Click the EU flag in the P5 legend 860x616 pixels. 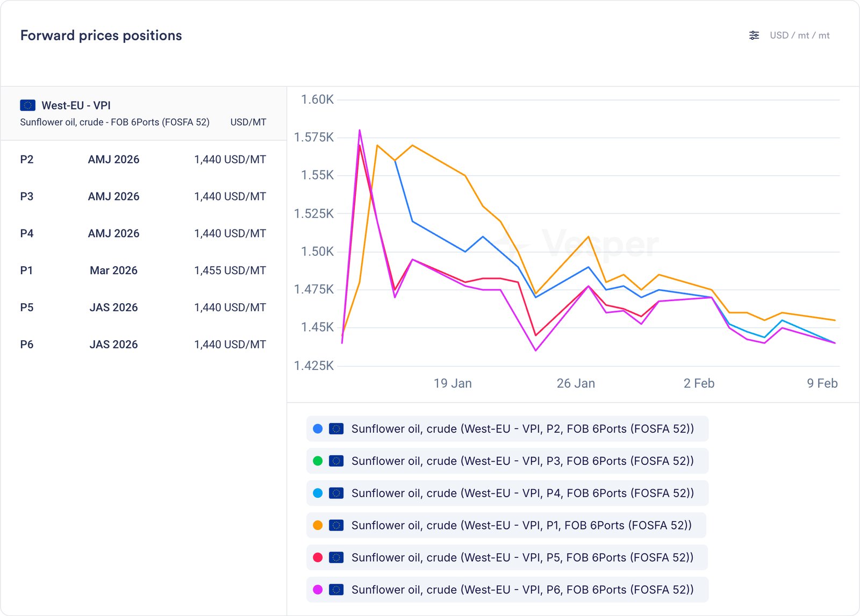tap(336, 557)
